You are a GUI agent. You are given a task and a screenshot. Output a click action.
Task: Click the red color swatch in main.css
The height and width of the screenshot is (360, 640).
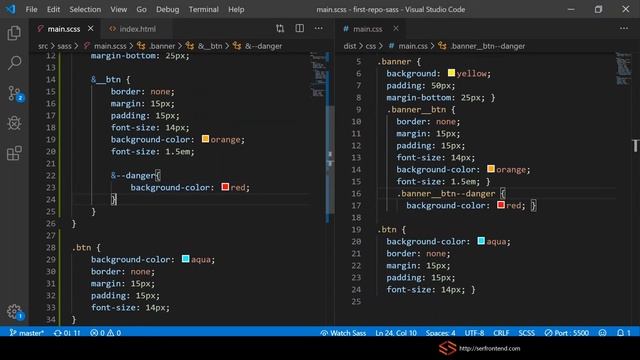501,204
